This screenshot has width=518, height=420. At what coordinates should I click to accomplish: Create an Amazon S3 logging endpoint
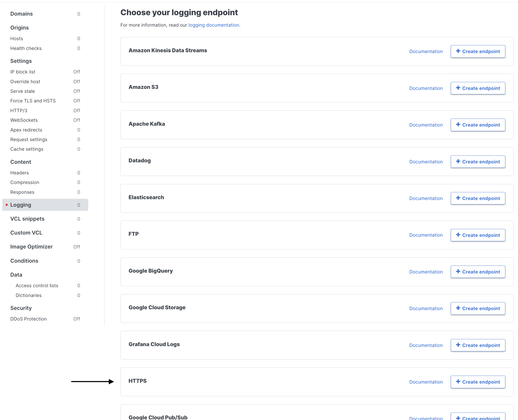478,88
